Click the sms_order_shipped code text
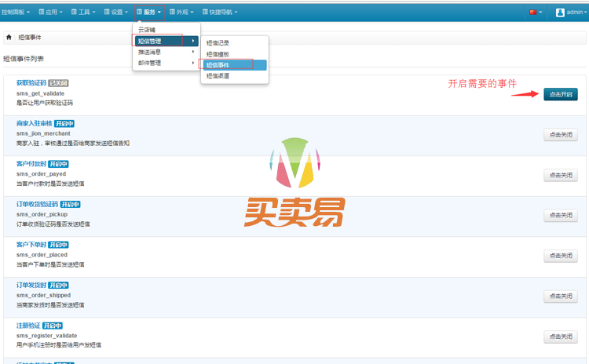This screenshot has height=364, width=589. tap(43, 295)
